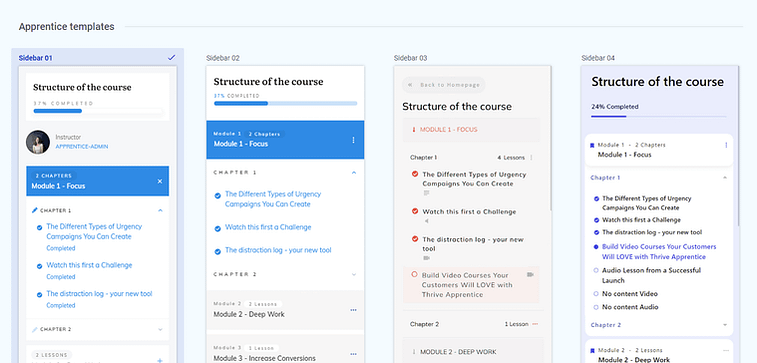The width and height of the screenshot is (757, 363).
Task: Click the 37% progress bar in Sidebar 02
Action: (286, 103)
